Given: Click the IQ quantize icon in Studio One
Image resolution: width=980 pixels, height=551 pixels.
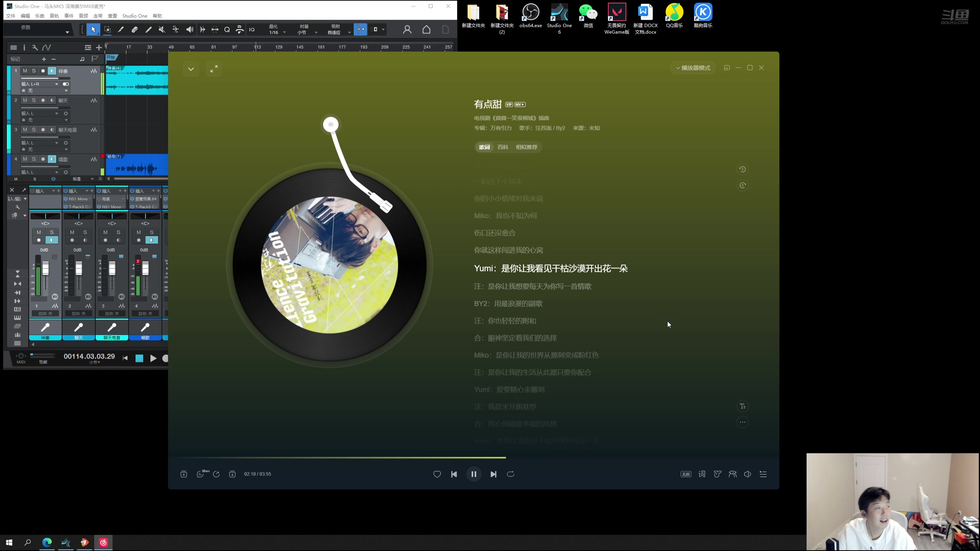Looking at the screenshot, I should (252, 29).
